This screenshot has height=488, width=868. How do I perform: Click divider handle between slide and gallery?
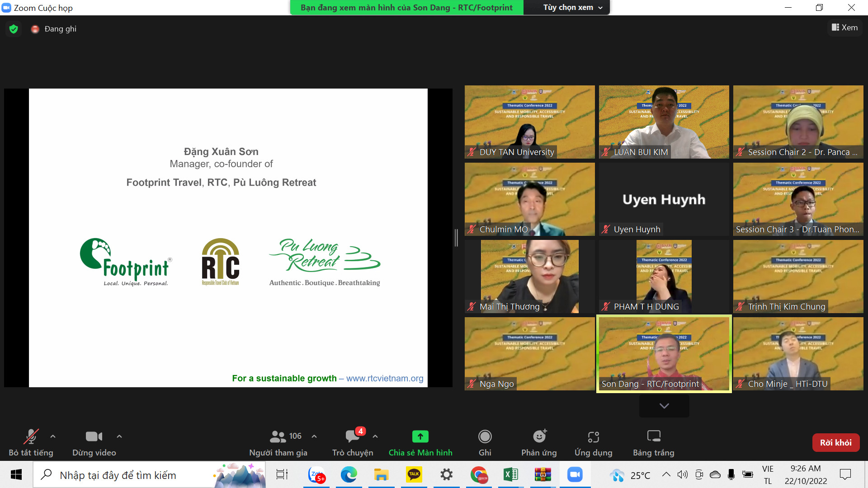pyautogui.click(x=457, y=238)
